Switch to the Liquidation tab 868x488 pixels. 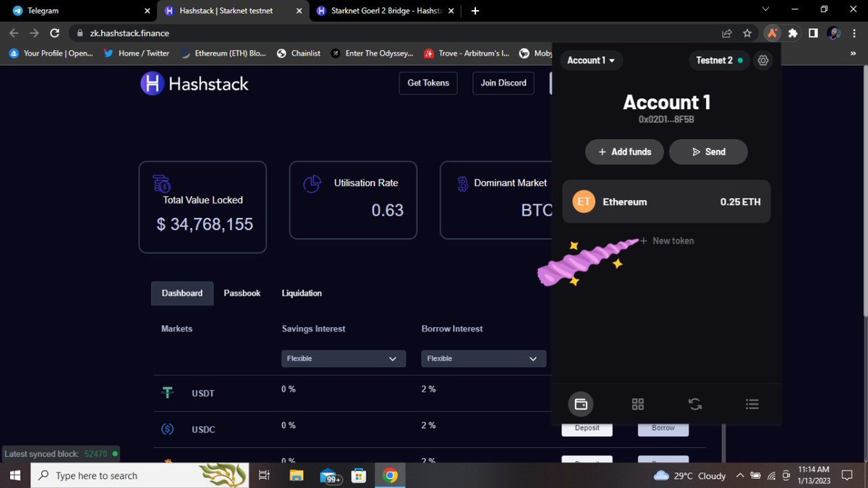point(302,293)
